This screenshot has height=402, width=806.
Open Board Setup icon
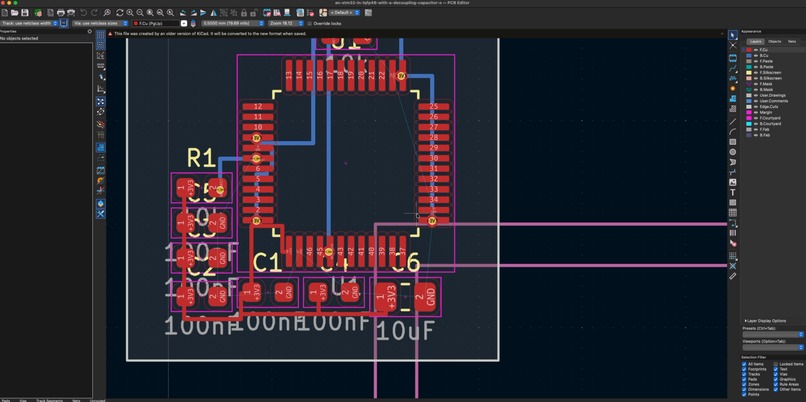pos(38,13)
